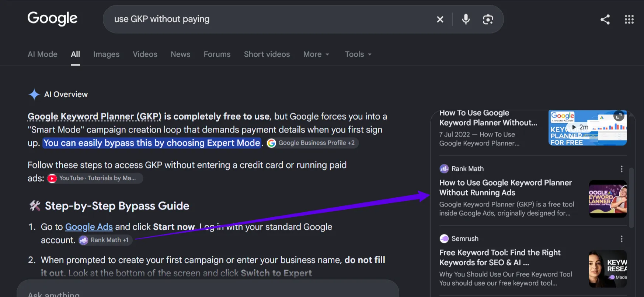
Task: Open the YouTube Tutorials source chip
Action: pyautogui.click(x=94, y=178)
